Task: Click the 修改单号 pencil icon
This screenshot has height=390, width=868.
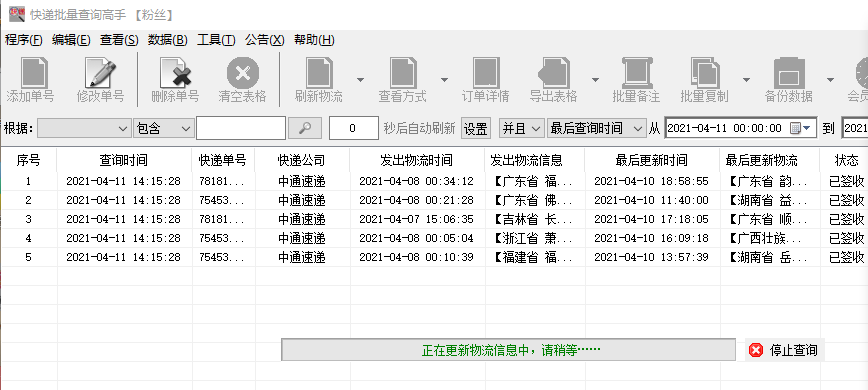Action: (101, 72)
